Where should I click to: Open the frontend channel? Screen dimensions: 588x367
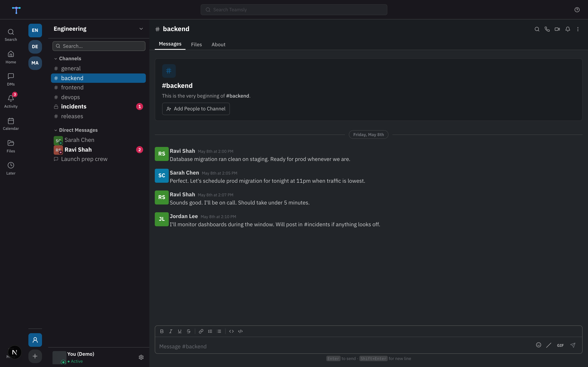click(98, 87)
